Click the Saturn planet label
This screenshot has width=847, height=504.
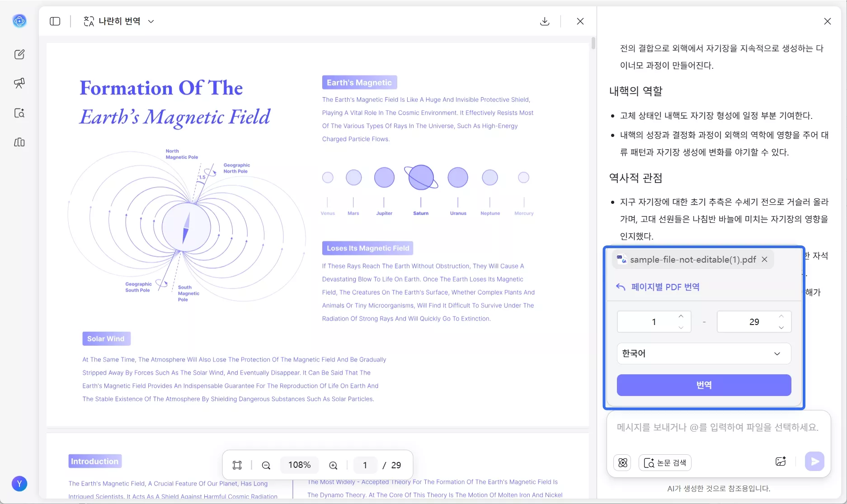tap(421, 213)
